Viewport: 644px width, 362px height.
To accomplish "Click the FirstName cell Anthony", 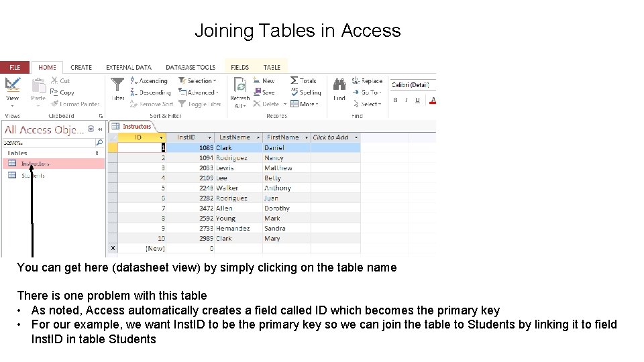I will tap(286, 188).
